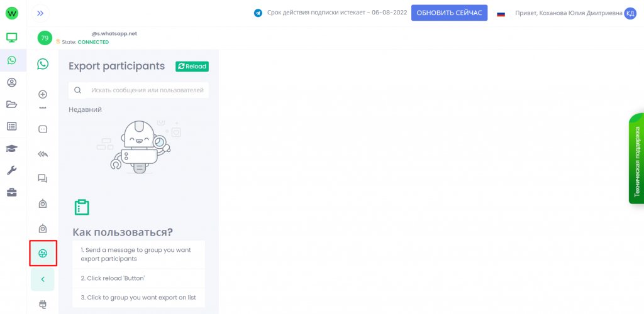Select the export participants group icon
Screen dimensions: 644x314
pyautogui.click(x=43, y=253)
